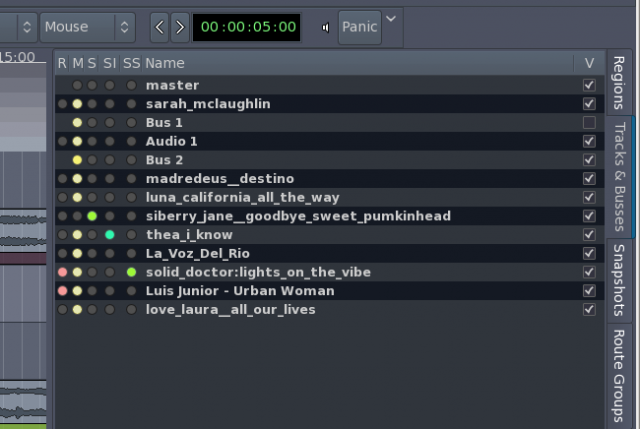
Task: Click the 00:00:05:00 clock display
Action: pyautogui.click(x=247, y=27)
